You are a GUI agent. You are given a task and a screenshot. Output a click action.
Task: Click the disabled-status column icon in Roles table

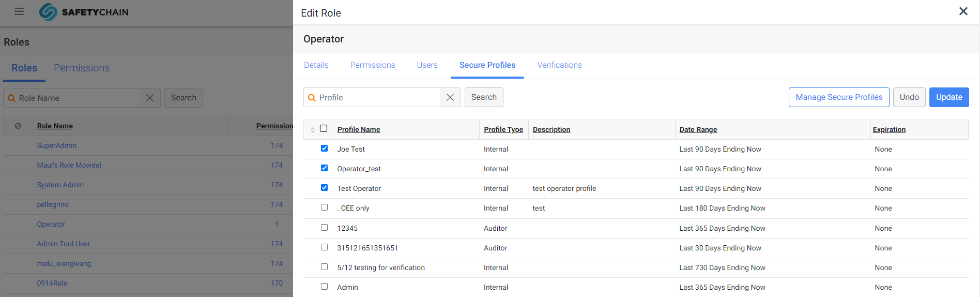(18, 126)
